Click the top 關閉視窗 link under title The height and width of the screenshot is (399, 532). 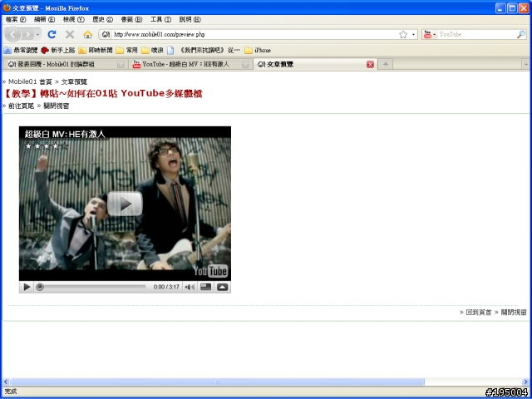click(x=57, y=106)
